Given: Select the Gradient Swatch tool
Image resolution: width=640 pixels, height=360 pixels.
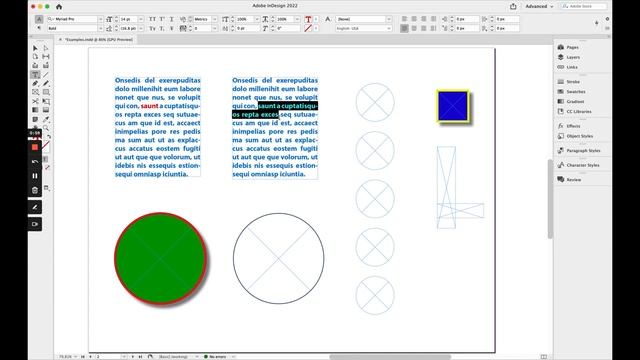Looking at the screenshot, I should 35,110.
